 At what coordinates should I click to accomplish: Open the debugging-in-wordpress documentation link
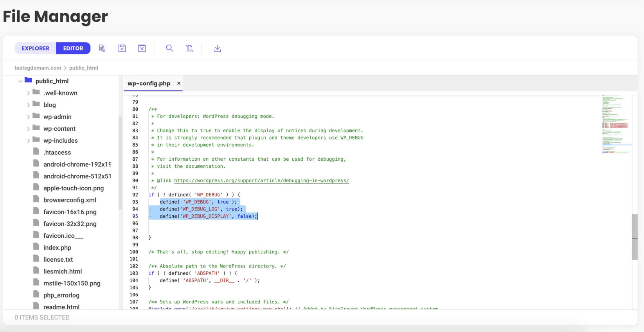coord(261,181)
